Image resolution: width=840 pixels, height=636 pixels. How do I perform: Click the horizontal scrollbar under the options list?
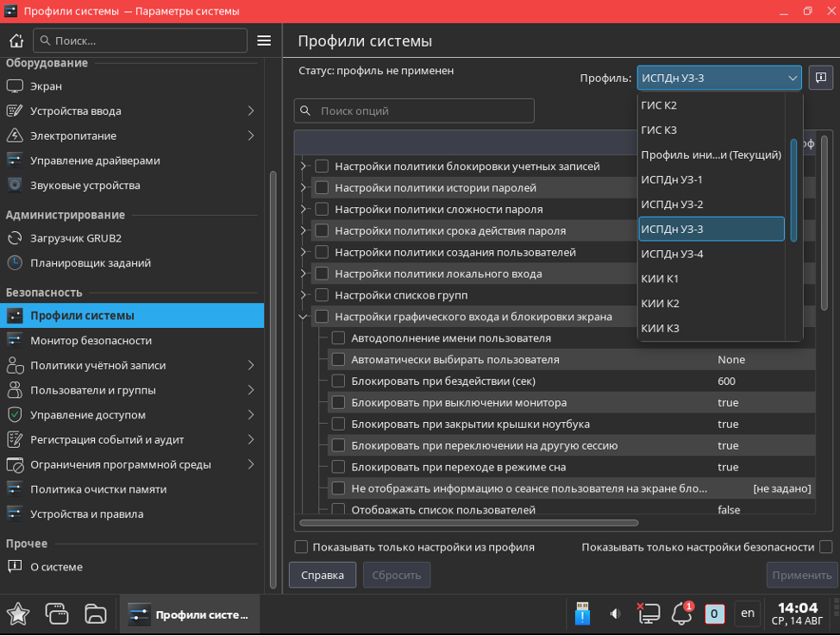[469, 523]
